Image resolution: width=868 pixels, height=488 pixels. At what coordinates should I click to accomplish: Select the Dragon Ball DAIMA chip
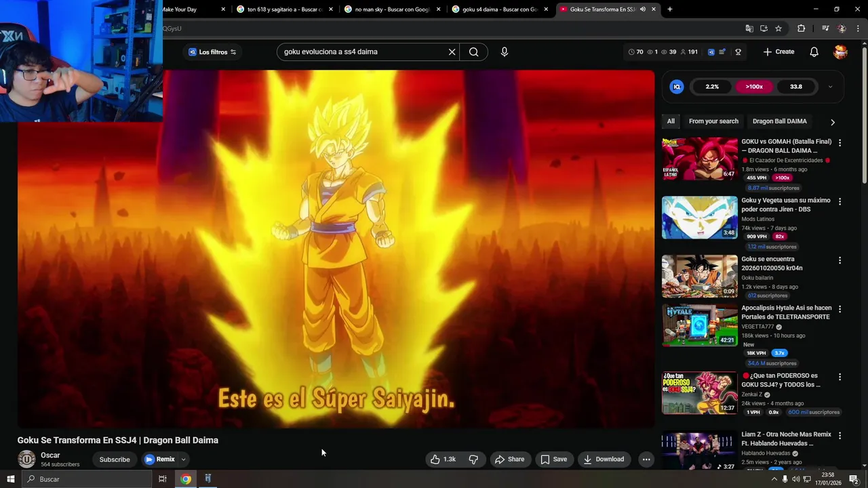point(779,121)
